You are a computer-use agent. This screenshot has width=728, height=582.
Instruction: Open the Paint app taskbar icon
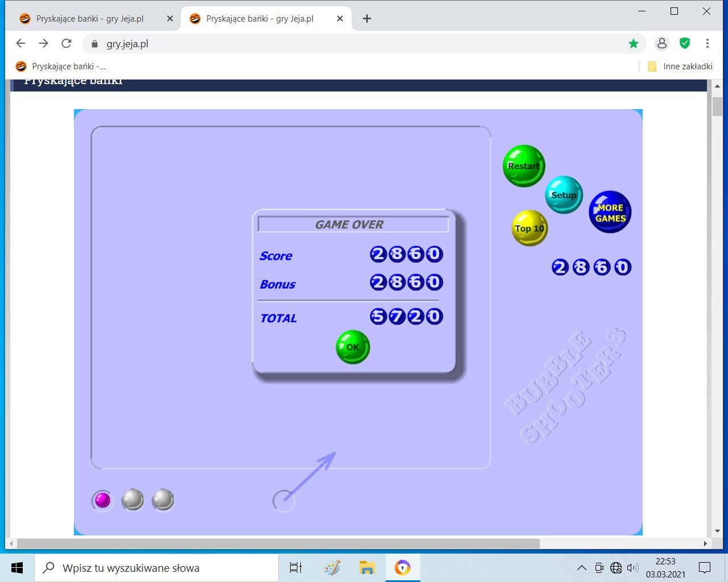coord(332,568)
